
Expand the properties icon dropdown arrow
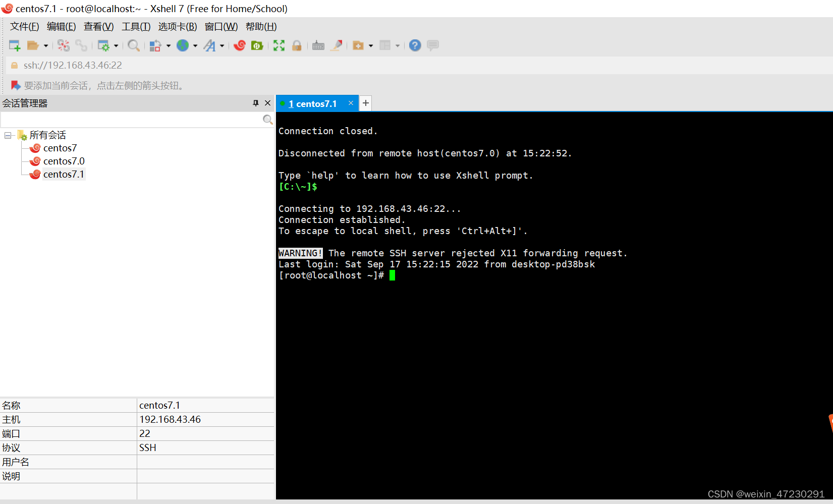click(x=116, y=45)
